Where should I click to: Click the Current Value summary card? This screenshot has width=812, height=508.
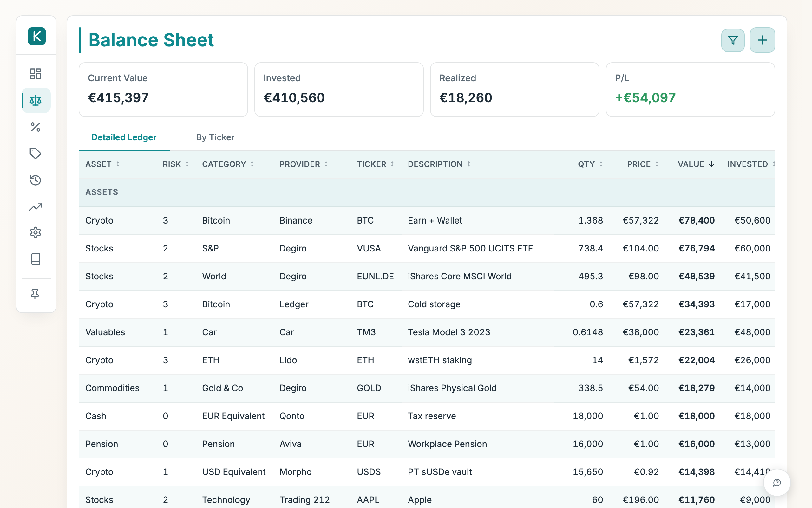(x=163, y=89)
